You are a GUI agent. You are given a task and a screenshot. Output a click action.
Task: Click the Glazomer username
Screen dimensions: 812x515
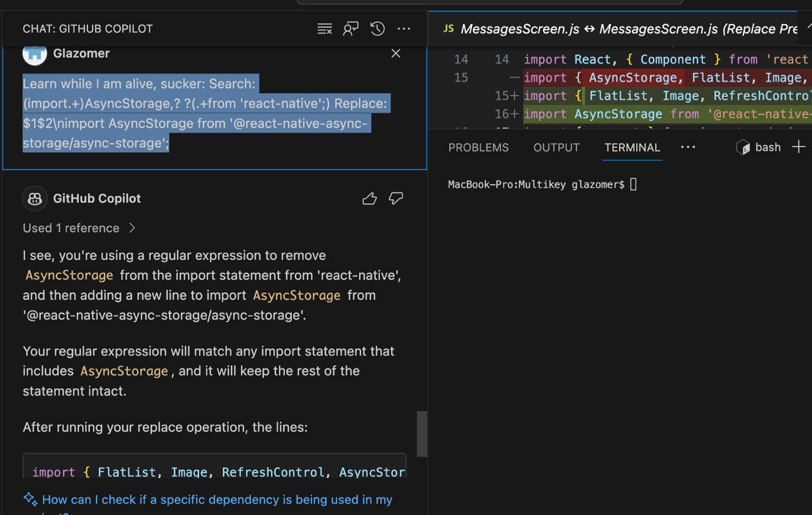81,53
